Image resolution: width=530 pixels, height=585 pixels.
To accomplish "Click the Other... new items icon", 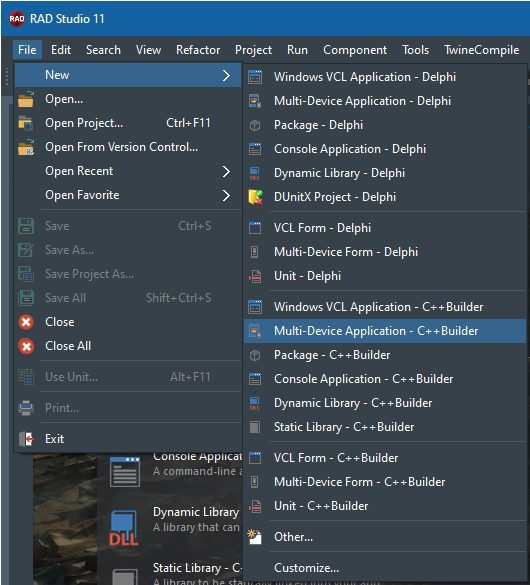I will [255, 537].
